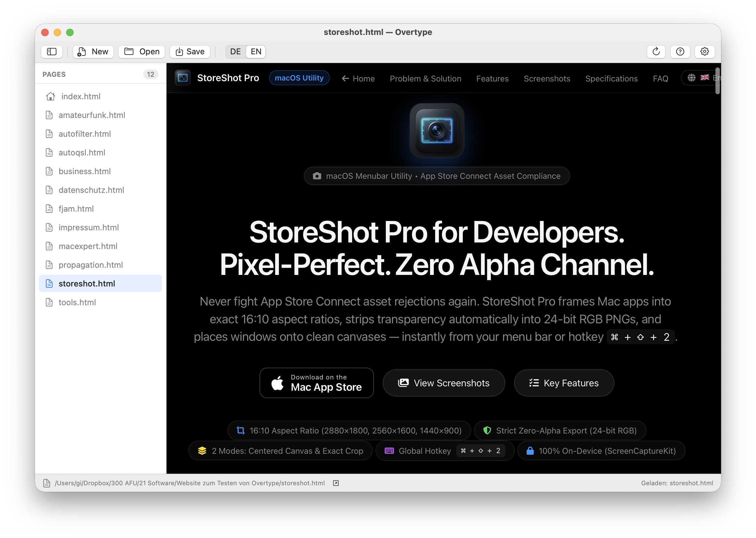Click the external open icon in status bar
Viewport: 756px width, 538px height.
point(336,483)
